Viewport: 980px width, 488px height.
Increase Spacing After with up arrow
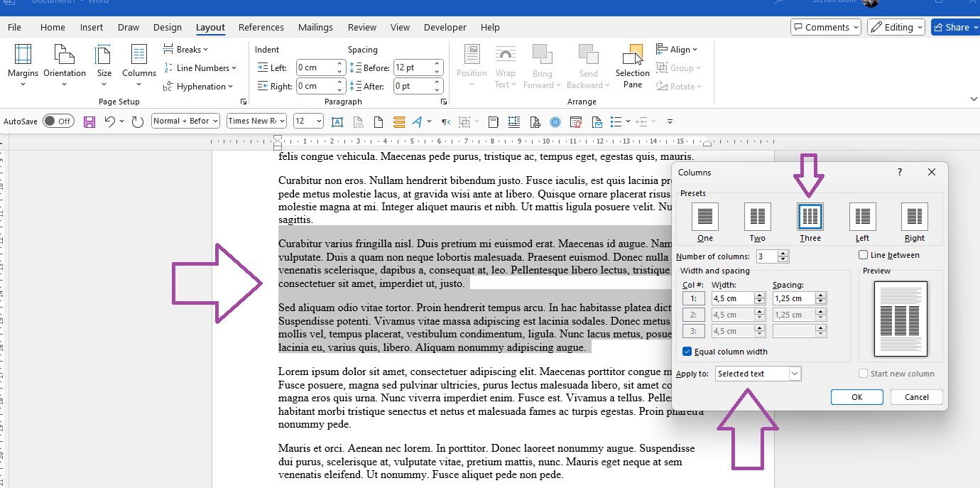(437, 82)
